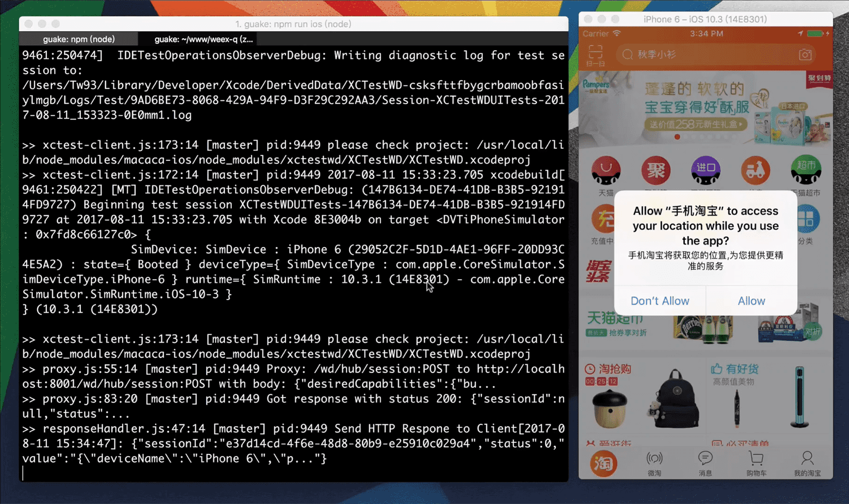Close the iPhone simulator window
This screenshot has width=849, height=504.
(x=588, y=19)
